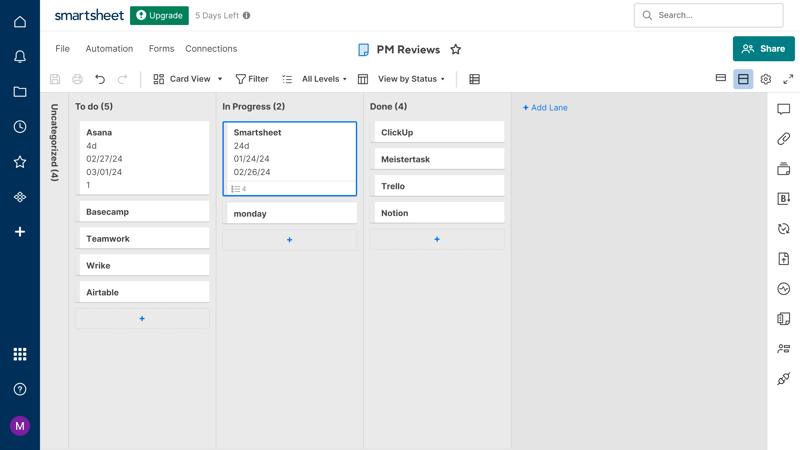The image size is (800, 450).
Task: Click the Search field
Action: click(709, 15)
